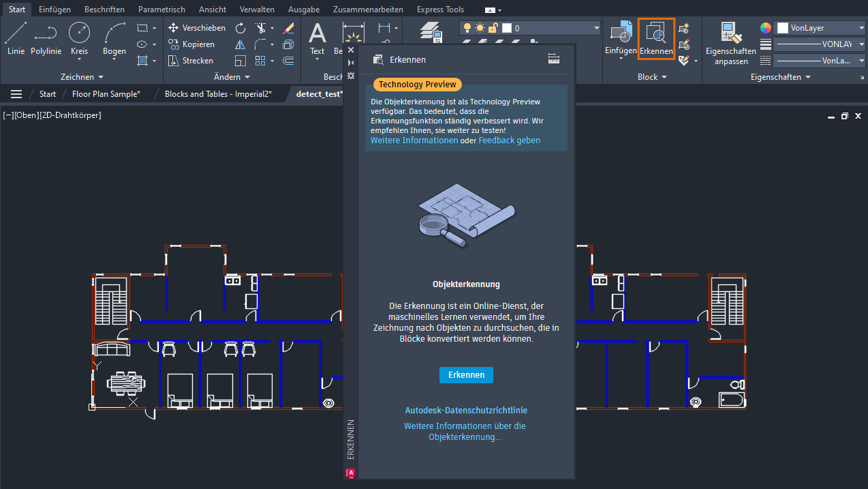868x489 pixels.
Task: Activate the Verschieben move tool
Action: pyautogui.click(x=196, y=28)
